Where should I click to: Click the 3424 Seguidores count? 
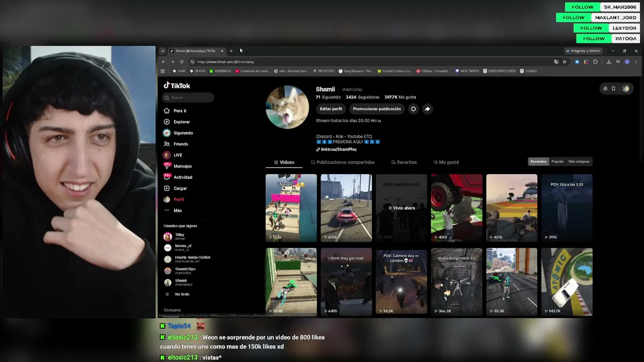point(362,97)
